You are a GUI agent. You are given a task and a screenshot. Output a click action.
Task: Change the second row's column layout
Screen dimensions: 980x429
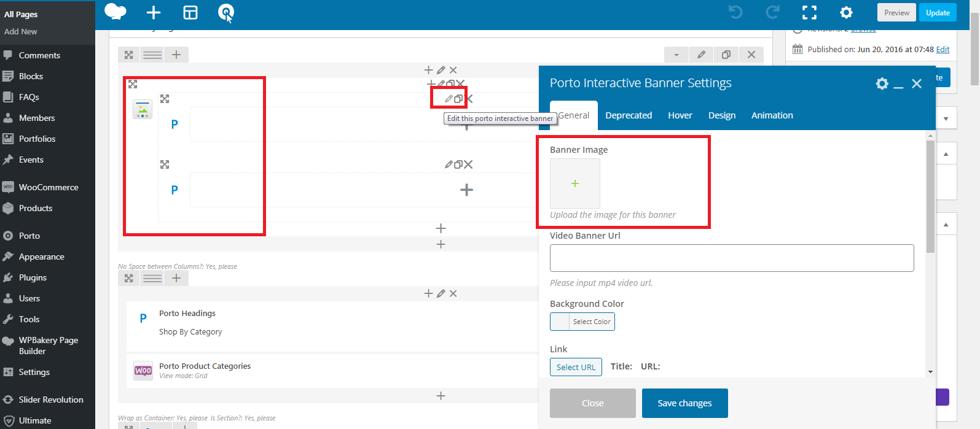pyautogui.click(x=152, y=278)
